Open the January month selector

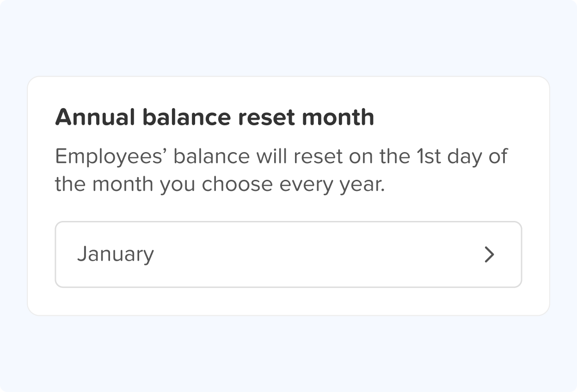288,255
